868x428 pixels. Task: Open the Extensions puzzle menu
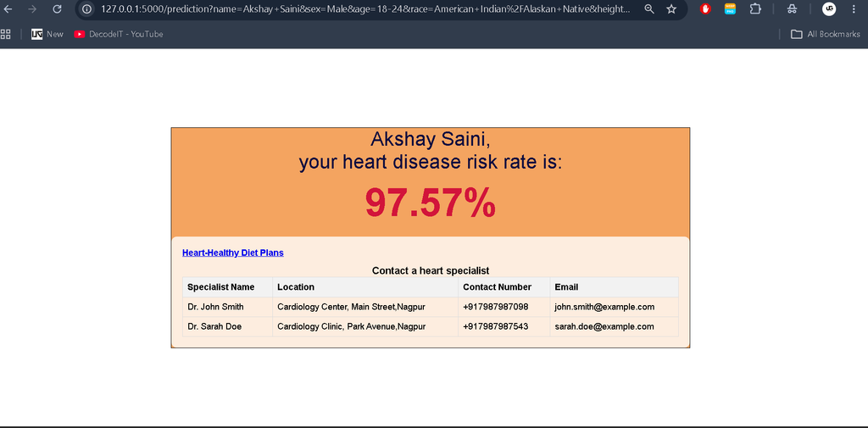tap(755, 8)
